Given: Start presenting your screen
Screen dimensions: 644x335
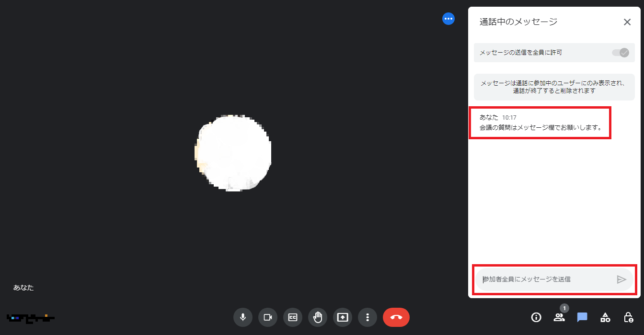Looking at the screenshot, I should [x=343, y=317].
